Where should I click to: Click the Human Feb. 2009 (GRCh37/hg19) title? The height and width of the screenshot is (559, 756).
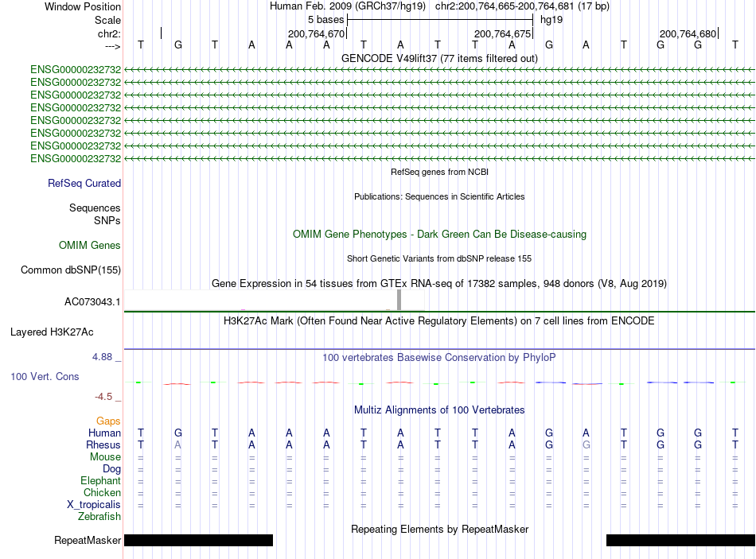348,6
